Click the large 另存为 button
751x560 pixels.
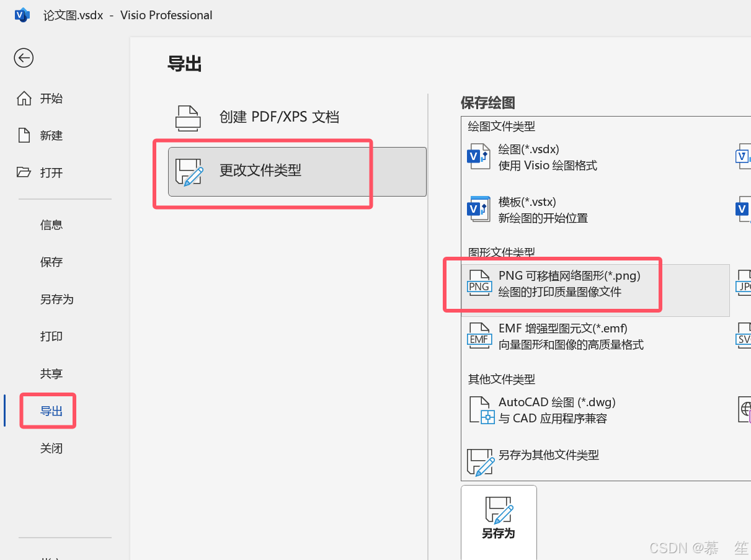click(x=499, y=522)
